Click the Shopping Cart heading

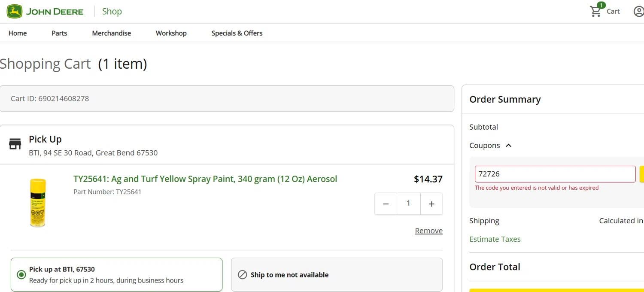coord(46,64)
